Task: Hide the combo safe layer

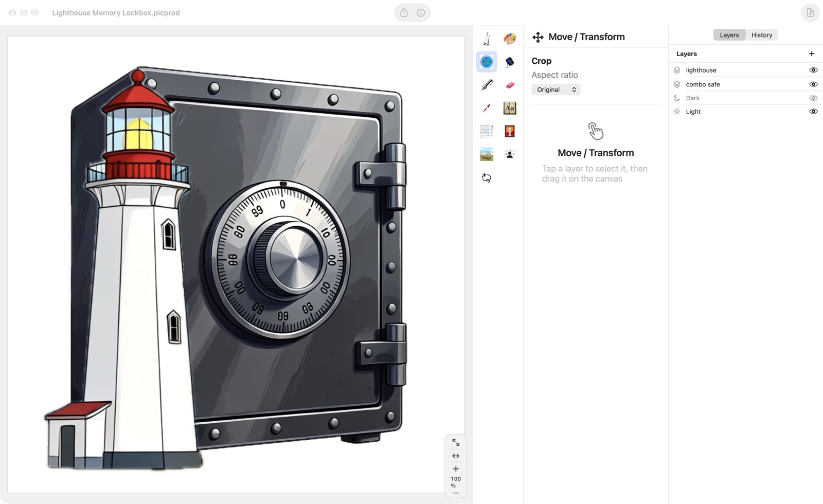Action: [813, 84]
